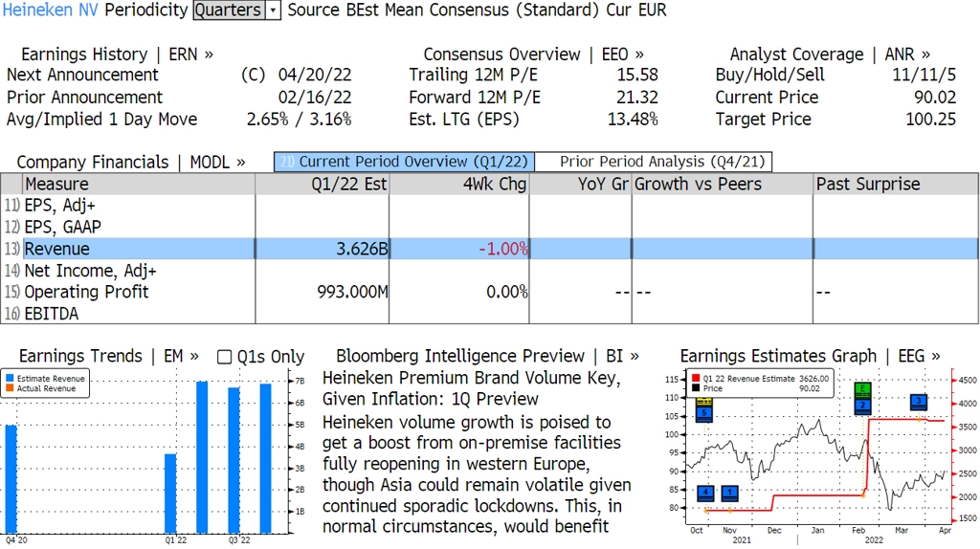Select the Net Income, Adj+ row

pyautogui.click(x=489, y=271)
